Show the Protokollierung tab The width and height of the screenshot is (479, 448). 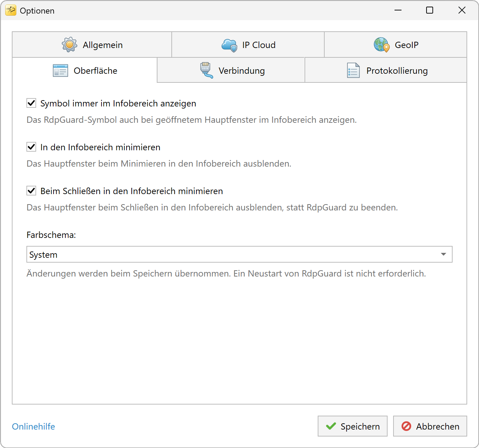tap(386, 70)
